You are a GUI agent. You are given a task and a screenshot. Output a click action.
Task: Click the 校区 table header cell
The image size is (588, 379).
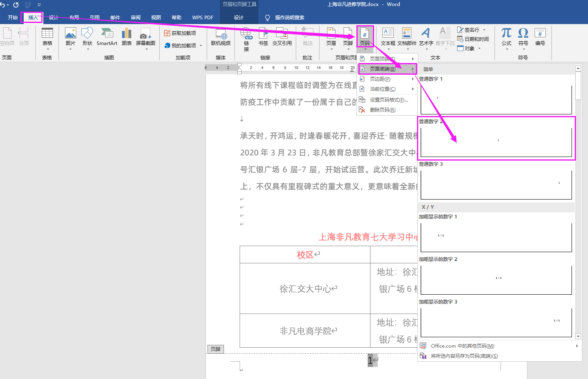click(x=305, y=255)
